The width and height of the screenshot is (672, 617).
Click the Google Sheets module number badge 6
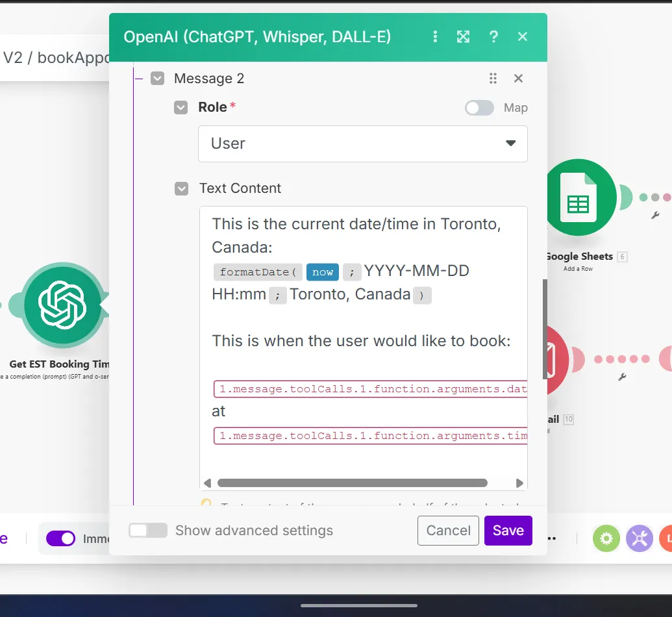coord(622,257)
